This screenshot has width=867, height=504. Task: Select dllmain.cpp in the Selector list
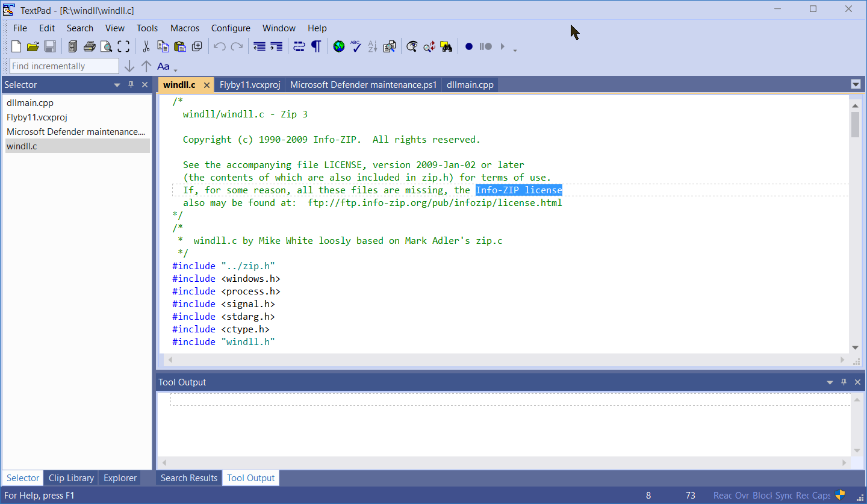tap(30, 103)
